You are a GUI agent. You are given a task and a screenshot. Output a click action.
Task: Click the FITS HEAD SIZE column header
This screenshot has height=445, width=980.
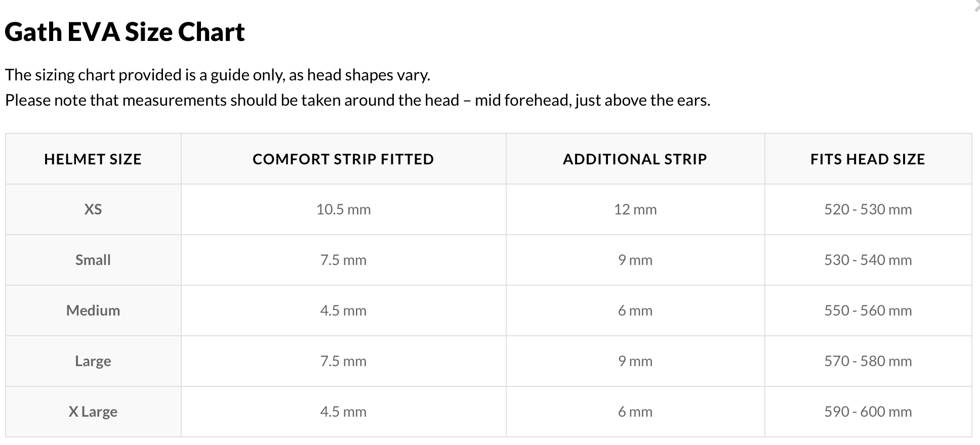click(868, 159)
